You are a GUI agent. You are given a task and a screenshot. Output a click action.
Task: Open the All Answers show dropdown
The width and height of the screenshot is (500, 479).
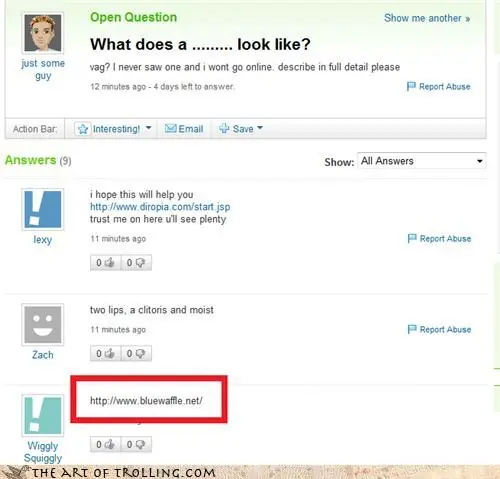(x=421, y=161)
